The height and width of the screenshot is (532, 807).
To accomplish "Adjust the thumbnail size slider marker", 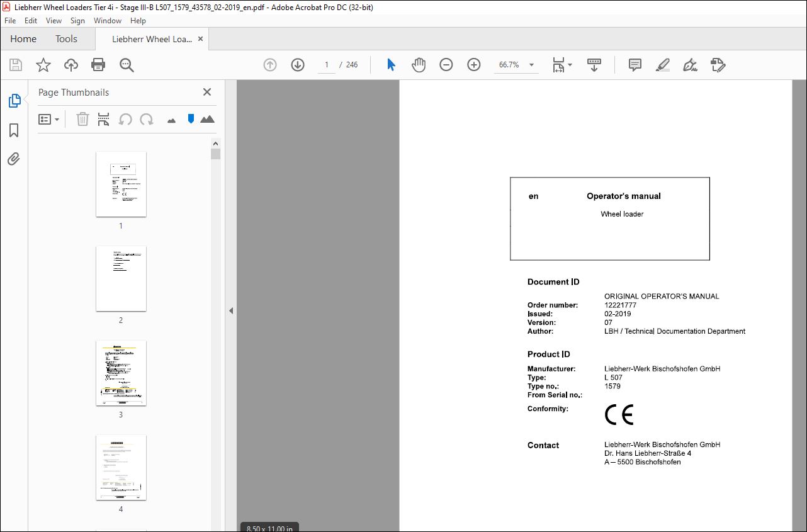I will pos(191,119).
